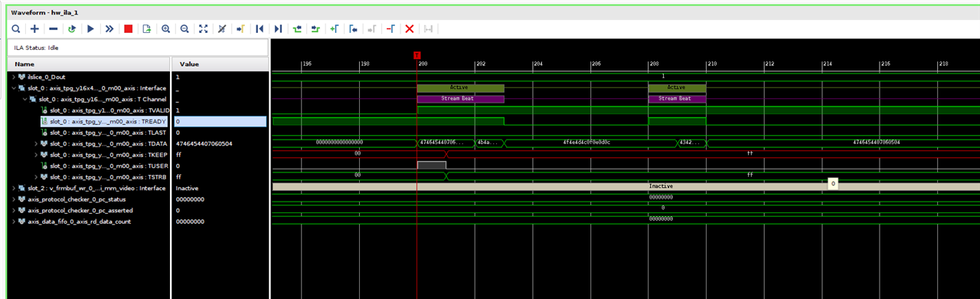Click the Value column header
Screen dimensions: 980x299
[220, 64]
